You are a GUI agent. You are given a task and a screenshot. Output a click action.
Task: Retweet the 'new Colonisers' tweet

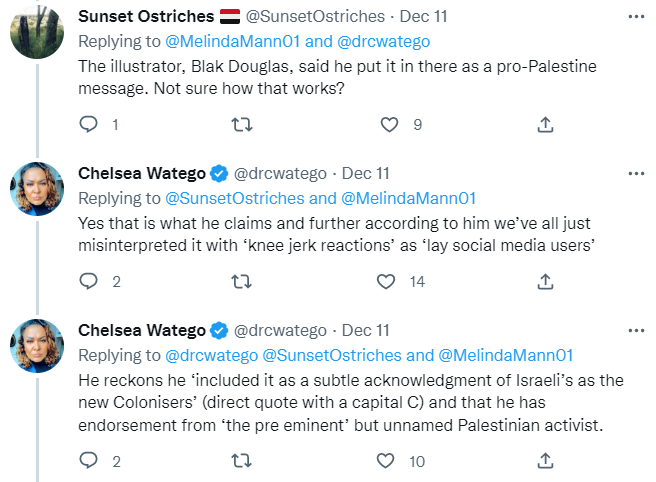click(x=242, y=460)
